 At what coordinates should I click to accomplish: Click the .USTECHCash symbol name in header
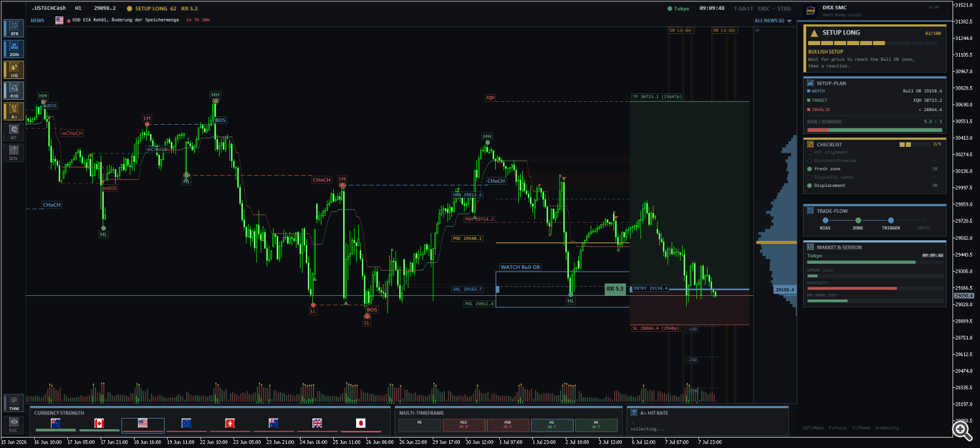tap(49, 8)
